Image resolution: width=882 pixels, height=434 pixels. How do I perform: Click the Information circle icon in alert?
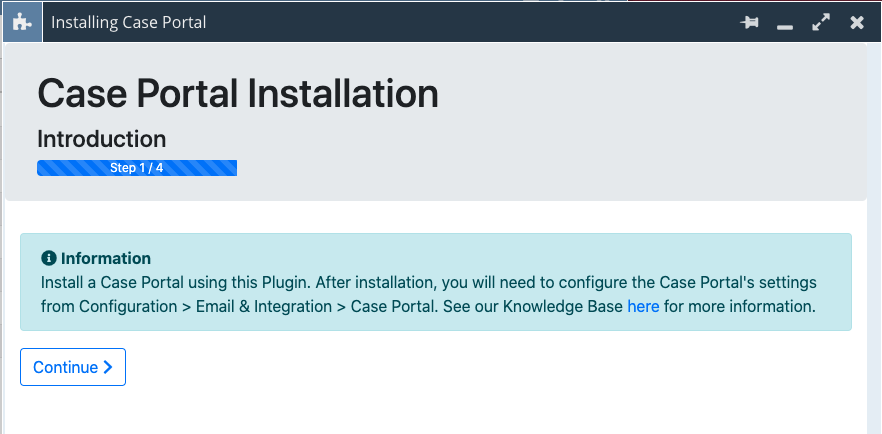pos(49,258)
